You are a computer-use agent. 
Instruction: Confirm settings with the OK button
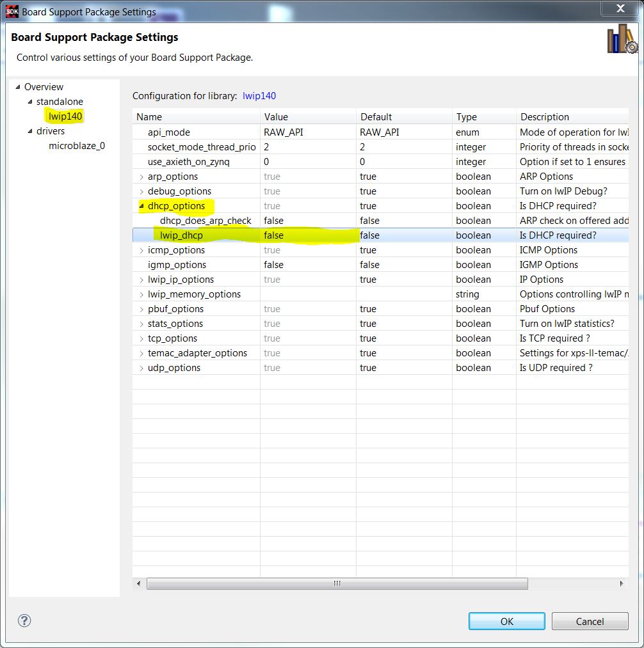(506, 621)
